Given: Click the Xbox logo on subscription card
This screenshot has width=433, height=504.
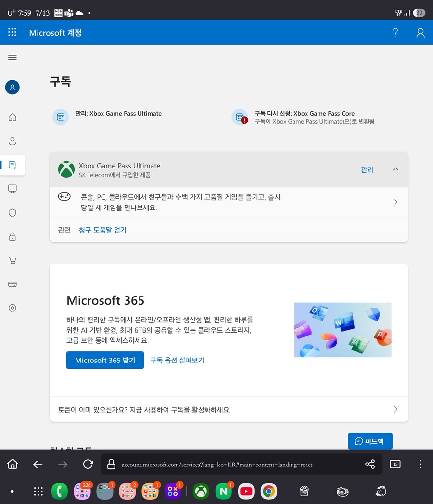Looking at the screenshot, I should click(66, 169).
